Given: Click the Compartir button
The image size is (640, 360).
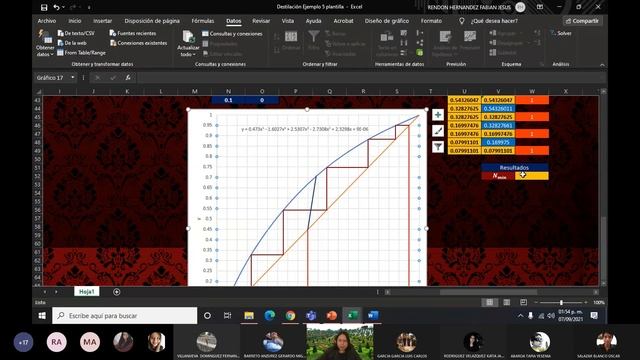Looking at the screenshot, I should point(582,21).
